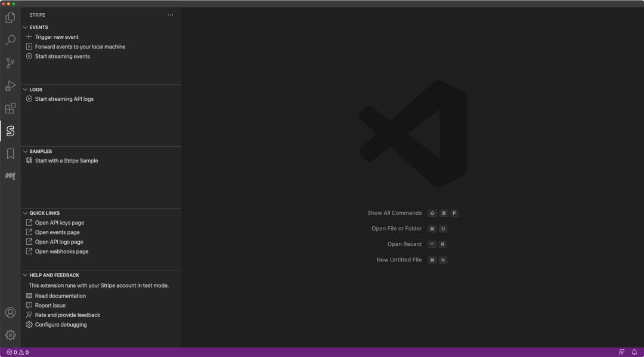The image size is (644, 357).
Task: Collapse the HELP AND FEEDBACK section chevron
Action: click(25, 275)
